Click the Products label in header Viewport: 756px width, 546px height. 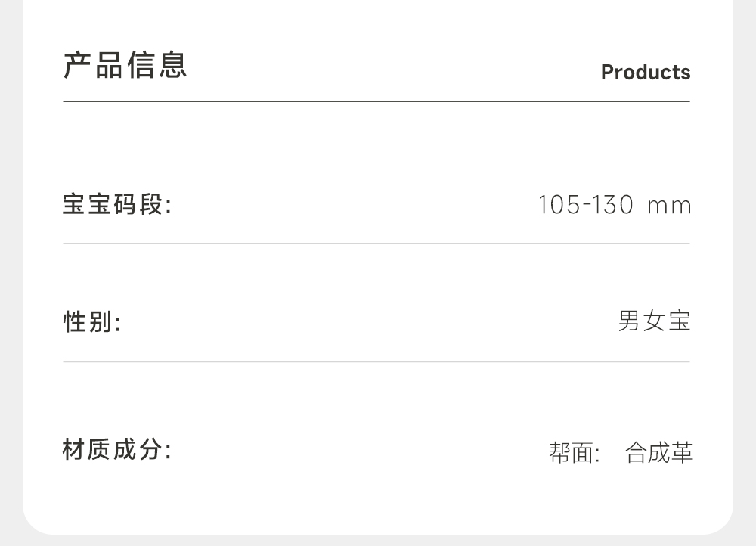pos(645,73)
